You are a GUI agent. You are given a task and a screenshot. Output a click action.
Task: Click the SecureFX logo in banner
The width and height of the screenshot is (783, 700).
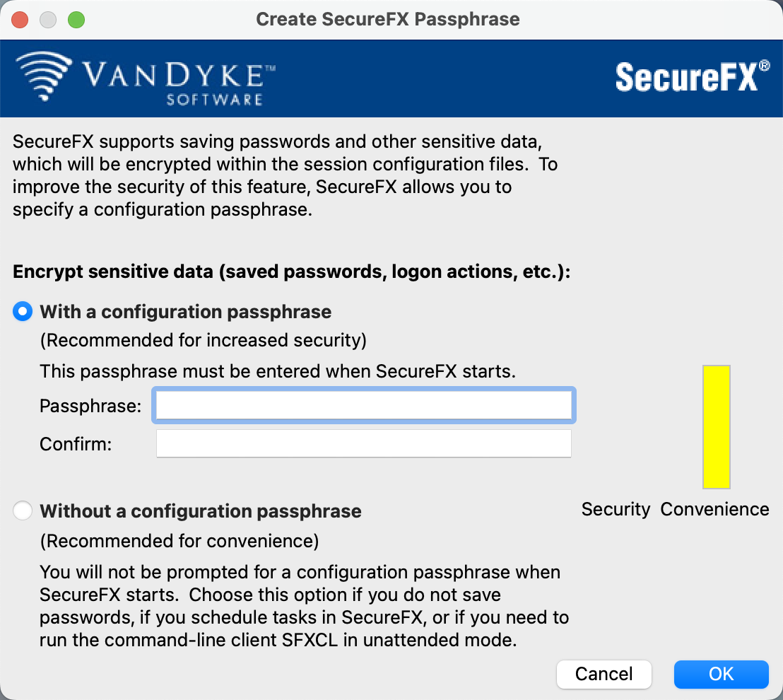click(x=692, y=77)
